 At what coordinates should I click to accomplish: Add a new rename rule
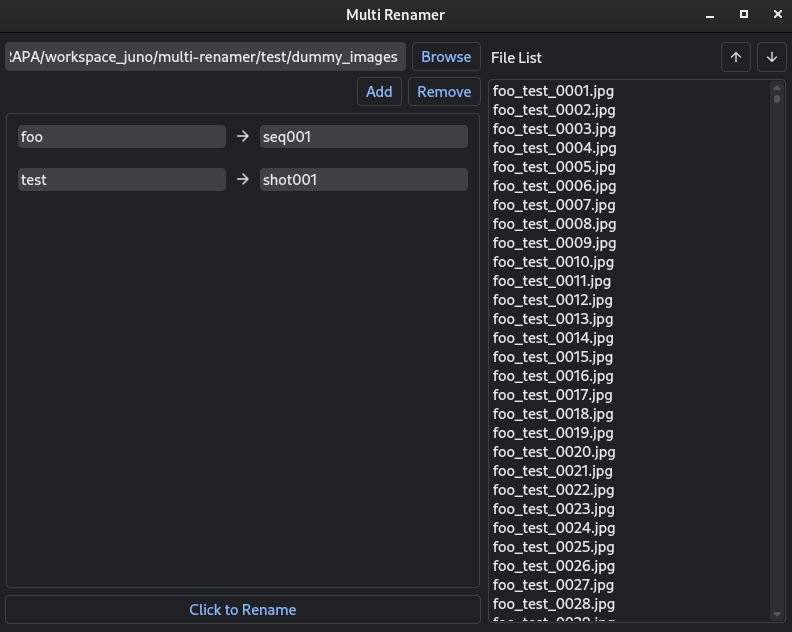pos(379,91)
